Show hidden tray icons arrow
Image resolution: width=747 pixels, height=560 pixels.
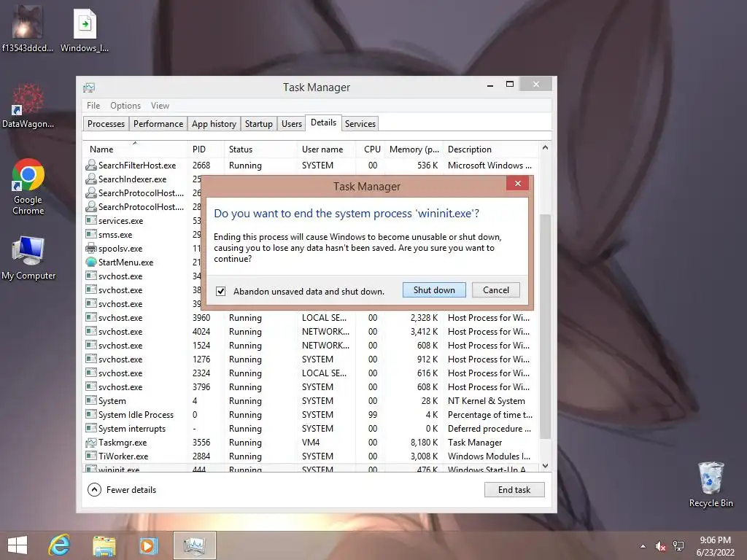click(643, 546)
